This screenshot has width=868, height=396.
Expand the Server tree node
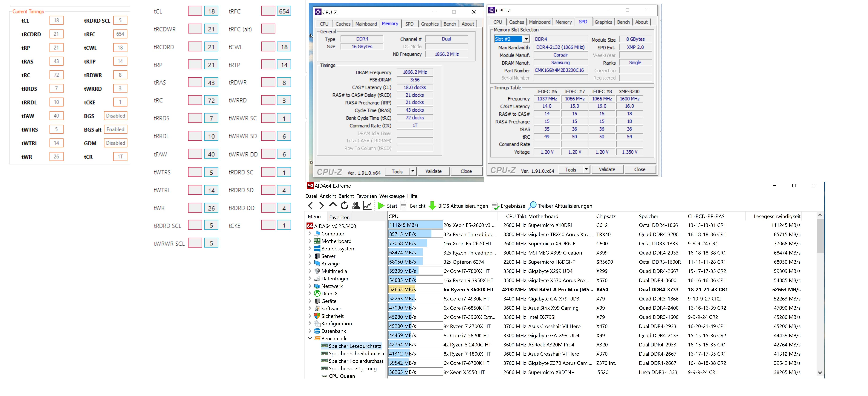pos(310,256)
